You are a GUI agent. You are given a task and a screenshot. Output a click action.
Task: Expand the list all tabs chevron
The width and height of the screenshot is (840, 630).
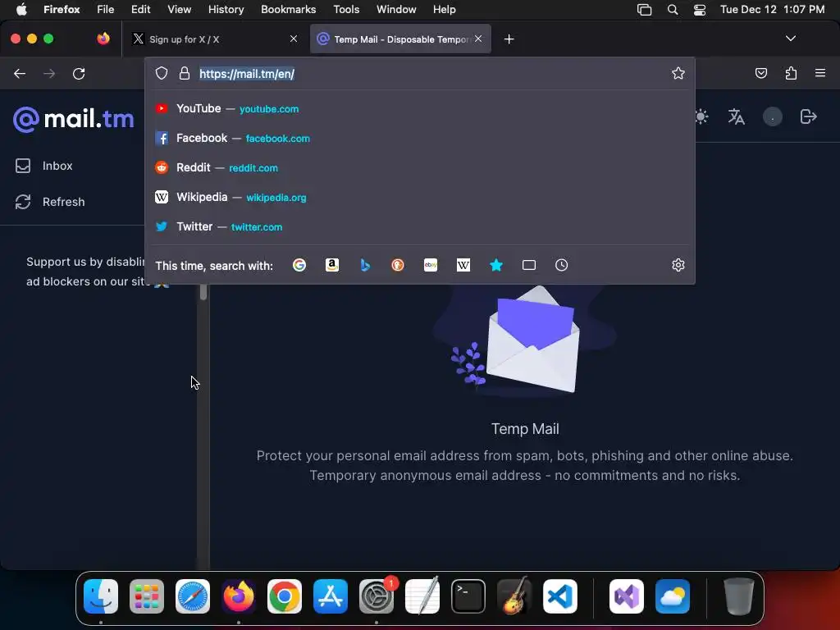click(791, 39)
